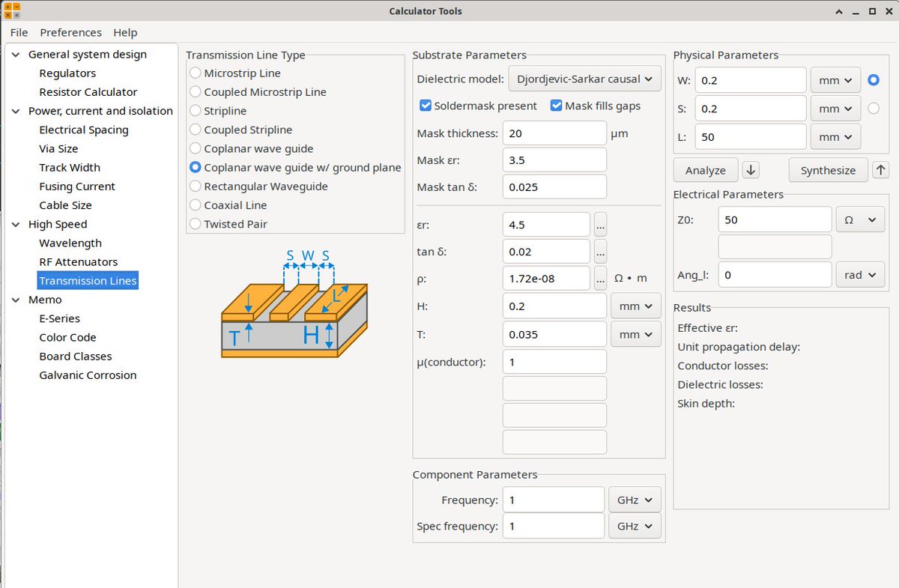Open Electrical Spacing page

click(83, 130)
